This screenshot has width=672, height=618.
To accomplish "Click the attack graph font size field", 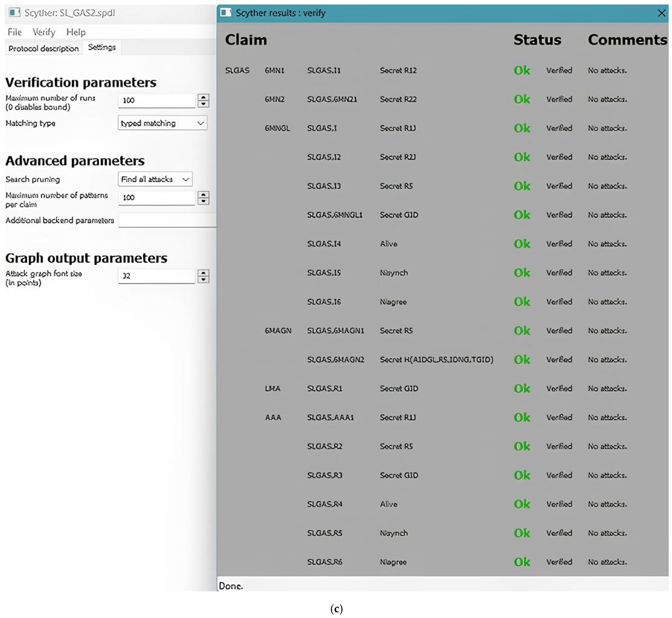I will pos(156,276).
